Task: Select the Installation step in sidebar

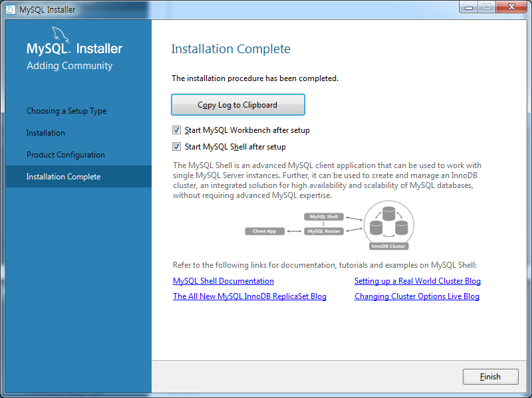Action: point(45,133)
